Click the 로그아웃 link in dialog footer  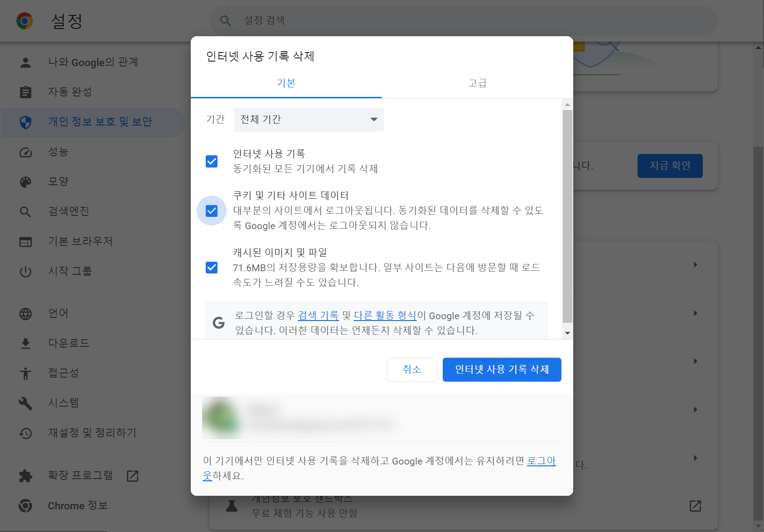(542, 461)
